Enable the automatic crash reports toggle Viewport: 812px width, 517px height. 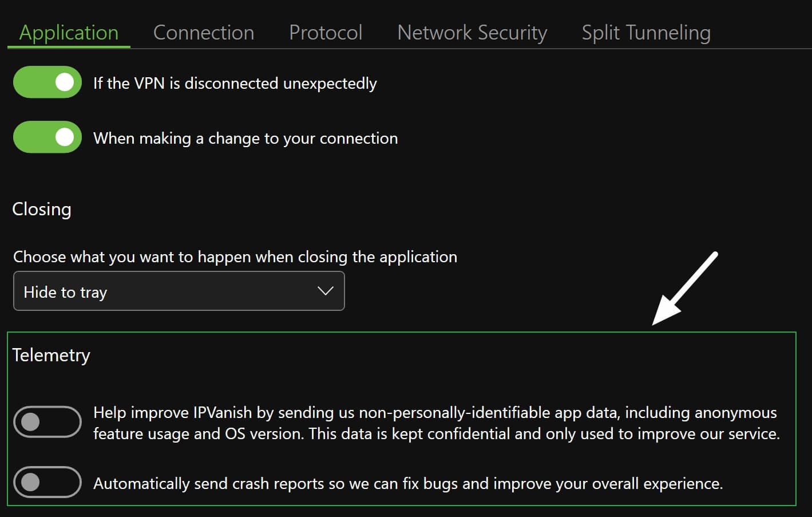(x=47, y=482)
